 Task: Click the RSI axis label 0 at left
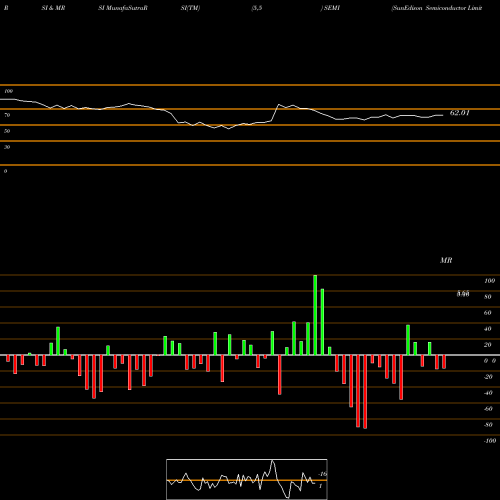[x=5, y=171]
